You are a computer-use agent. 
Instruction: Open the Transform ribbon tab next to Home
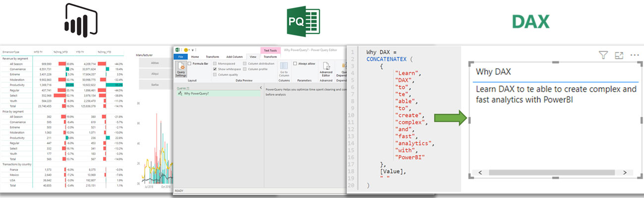click(212, 57)
